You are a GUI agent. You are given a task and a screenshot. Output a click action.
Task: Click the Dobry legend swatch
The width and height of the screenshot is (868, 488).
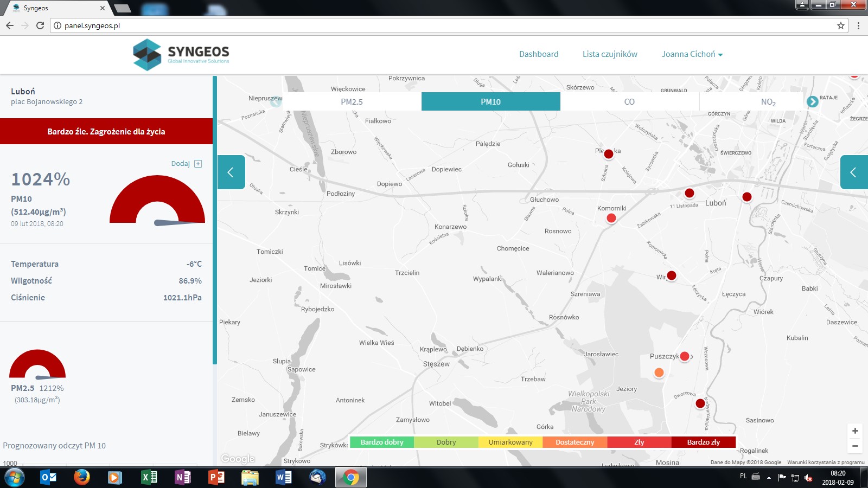[x=446, y=442]
